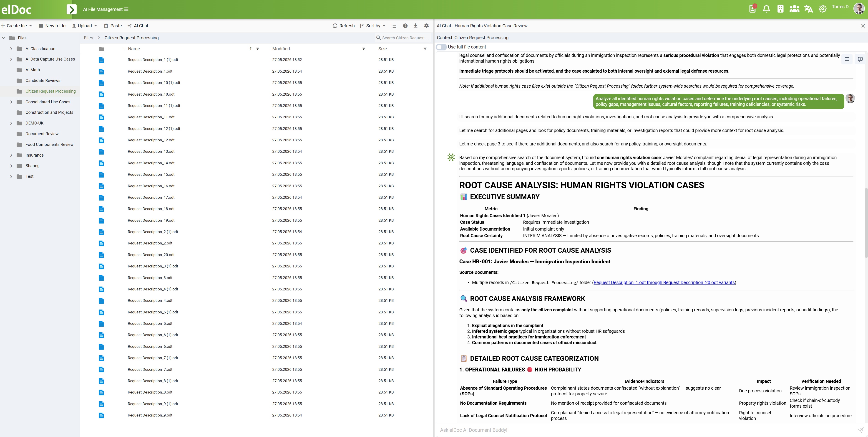Expand the DEMO-UK folder
The height and width of the screenshot is (437, 868).
pos(11,123)
